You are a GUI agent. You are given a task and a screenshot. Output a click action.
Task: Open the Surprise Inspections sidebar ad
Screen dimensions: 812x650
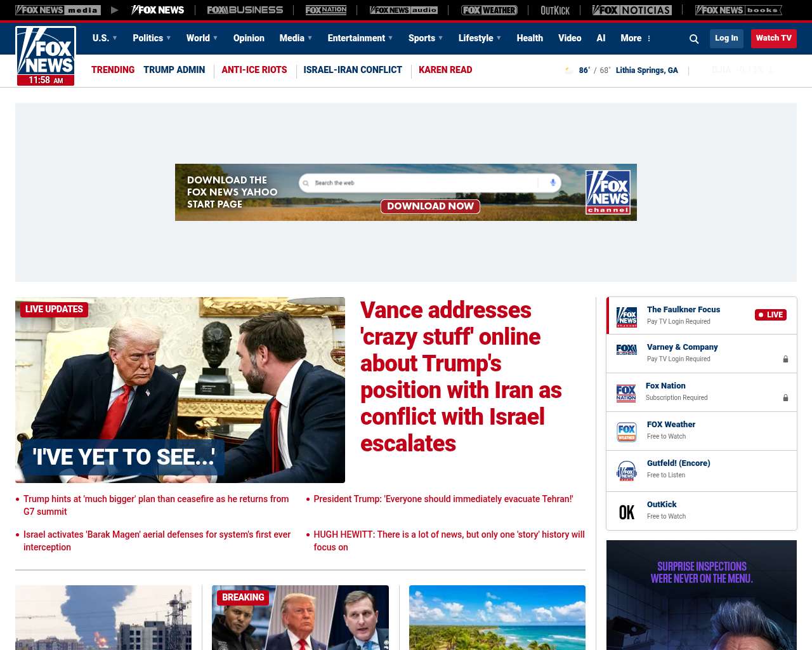[702, 595]
